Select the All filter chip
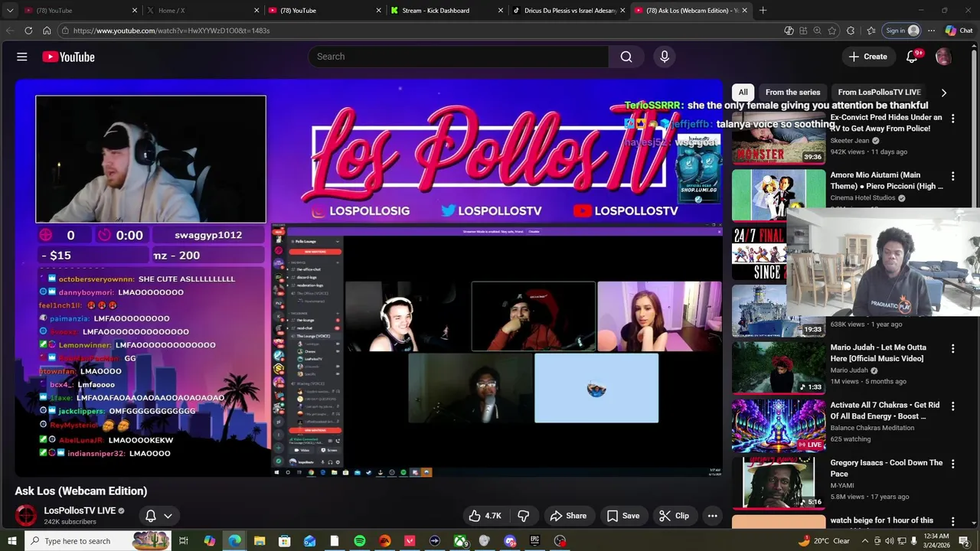The height and width of the screenshot is (551, 980). pos(743,92)
